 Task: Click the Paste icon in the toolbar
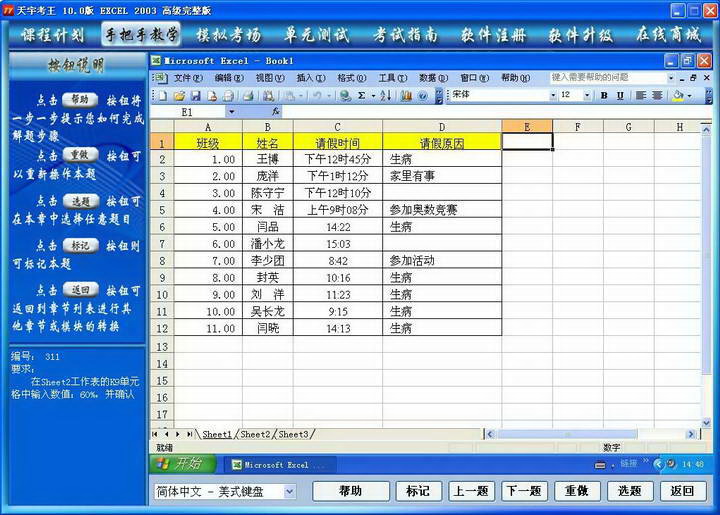pyautogui.click(x=290, y=95)
